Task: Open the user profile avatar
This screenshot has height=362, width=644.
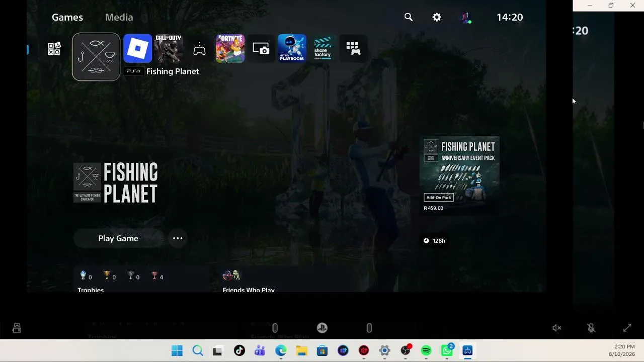Action: 466,18
